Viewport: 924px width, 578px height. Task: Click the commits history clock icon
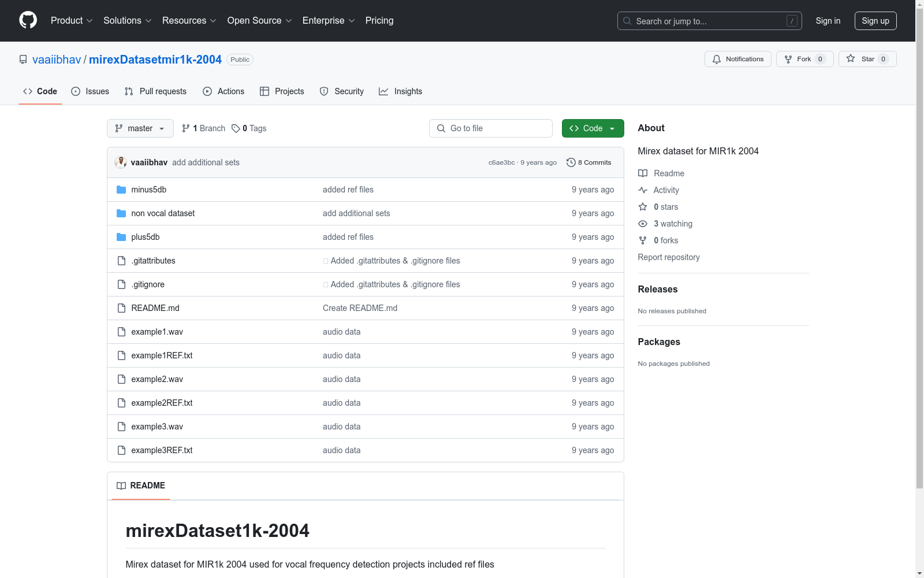(x=571, y=162)
